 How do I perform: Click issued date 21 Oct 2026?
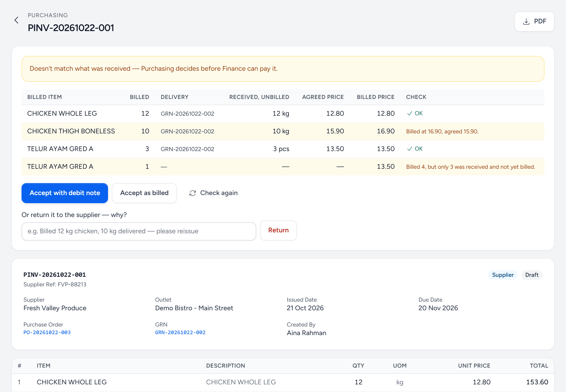[305, 308]
